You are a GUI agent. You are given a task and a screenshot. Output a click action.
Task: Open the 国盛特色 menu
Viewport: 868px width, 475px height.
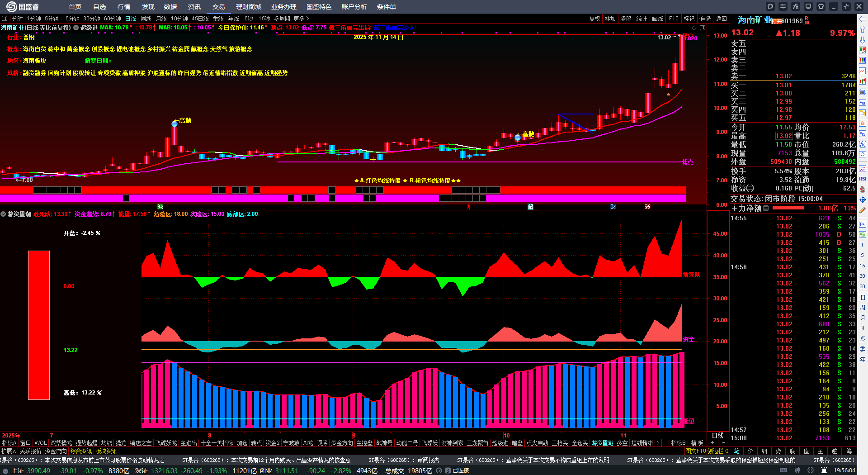[319, 7]
